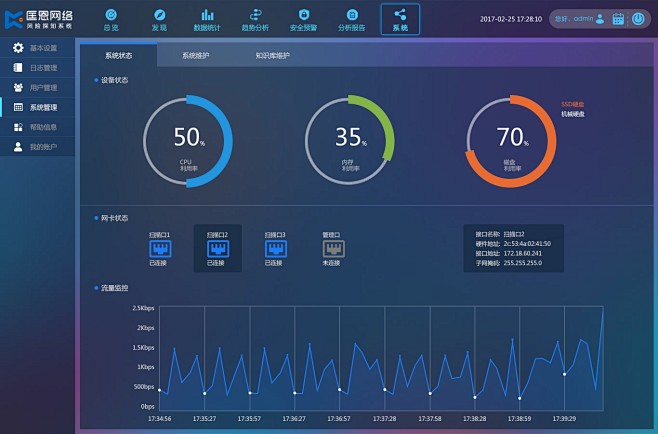Screen dimensions: 658x434
Task: Click the 机械硬盘 legend entry
Action: [x=573, y=114]
